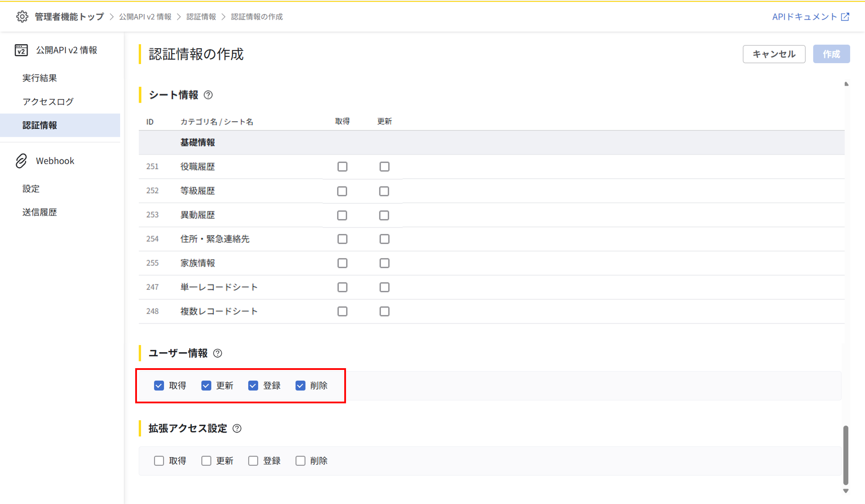Check 取得 for 役職履歴 row
The height and width of the screenshot is (504, 865).
click(342, 167)
